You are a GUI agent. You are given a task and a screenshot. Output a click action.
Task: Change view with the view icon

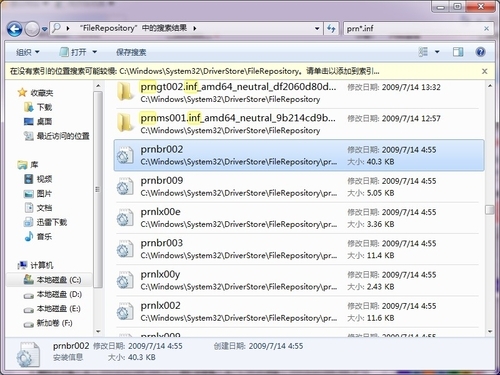(423, 52)
